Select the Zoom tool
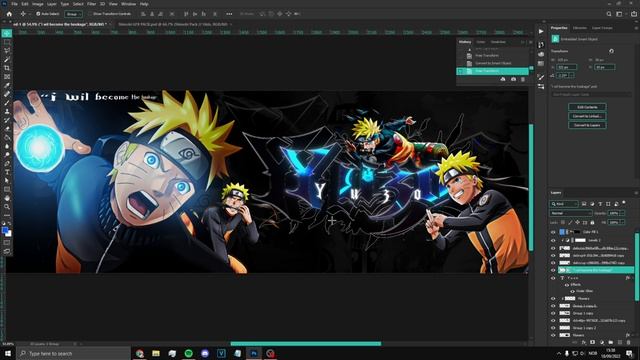640x360 pixels. [7, 207]
